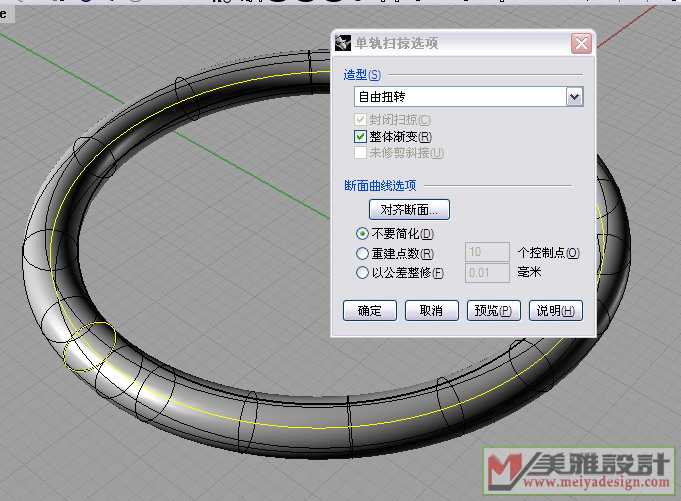Image resolution: width=681 pixels, height=501 pixels.
Task: Click the 预览(P) preview button
Action: tap(493, 310)
